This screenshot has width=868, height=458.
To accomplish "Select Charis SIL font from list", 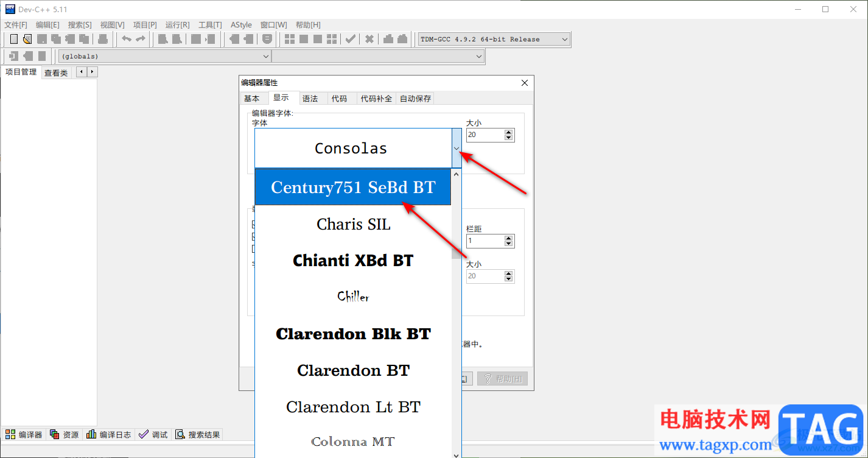I will pyautogui.click(x=353, y=224).
